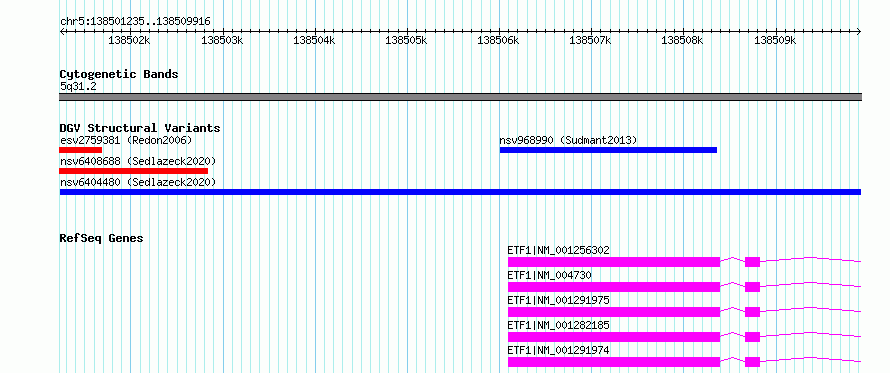
Task: Click the large exon block of NM_001291974
Action: coord(614,362)
